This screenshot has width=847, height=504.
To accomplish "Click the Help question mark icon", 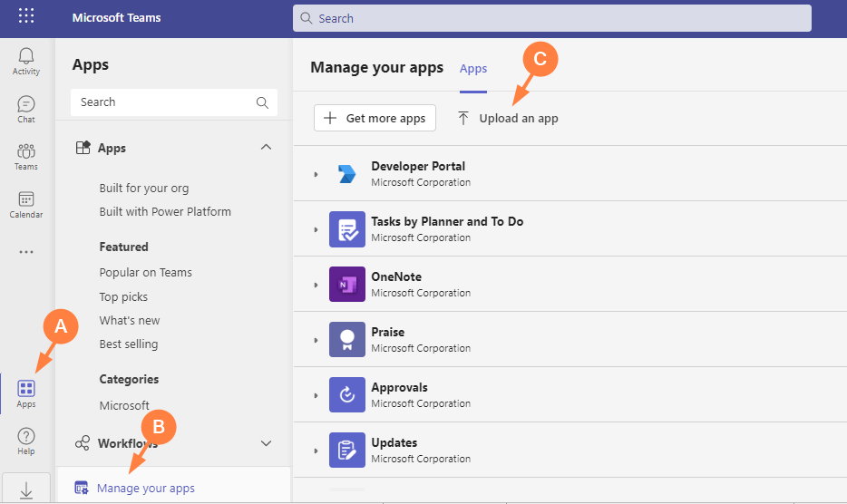I will (x=26, y=441).
